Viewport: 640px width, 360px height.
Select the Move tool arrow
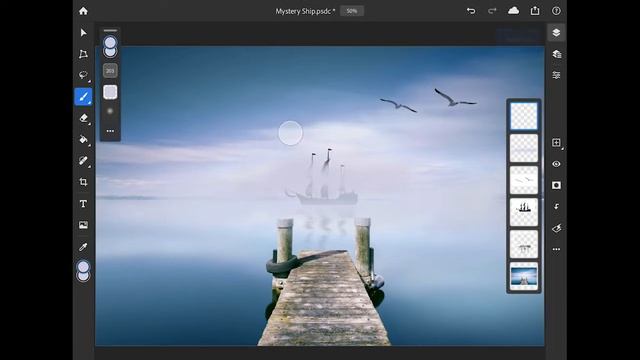click(83, 33)
